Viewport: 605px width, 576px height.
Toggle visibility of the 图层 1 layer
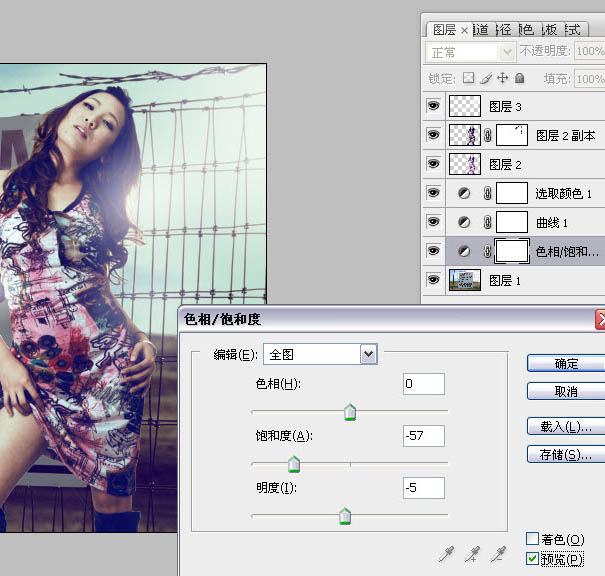433,280
